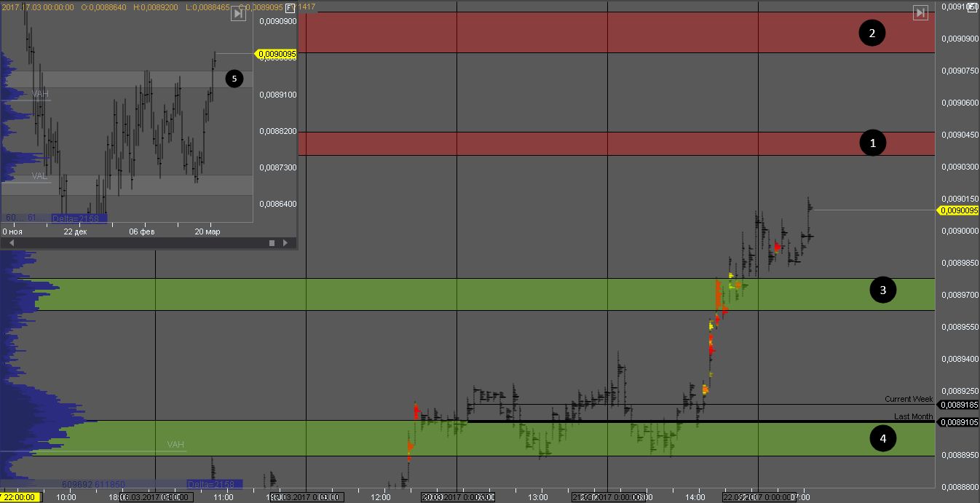Image resolution: width=980 pixels, height=503 pixels.
Task: Select black circle marker number 1
Action: click(x=872, y=143)
